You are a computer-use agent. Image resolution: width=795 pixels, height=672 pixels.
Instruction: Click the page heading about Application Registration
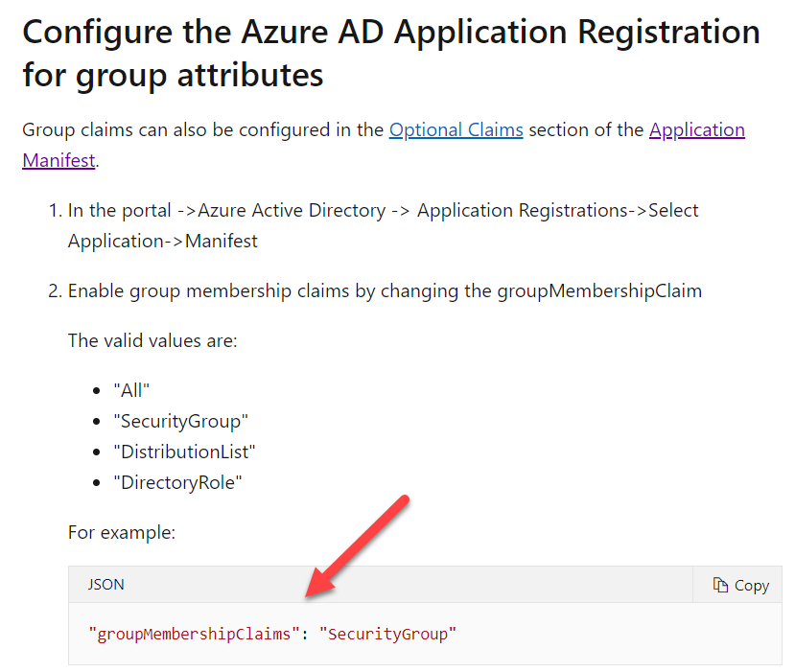pos(391,54)
